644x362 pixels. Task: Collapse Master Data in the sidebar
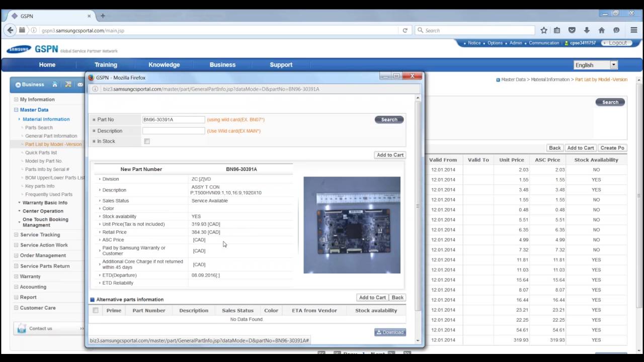[16, 110]
